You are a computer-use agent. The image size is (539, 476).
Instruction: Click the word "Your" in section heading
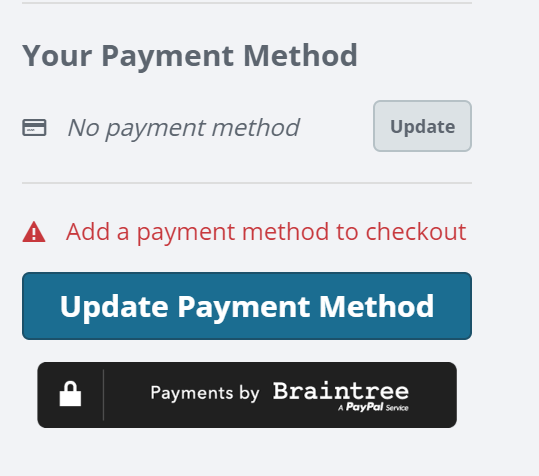pyautogui.click(x=57, y=56)
